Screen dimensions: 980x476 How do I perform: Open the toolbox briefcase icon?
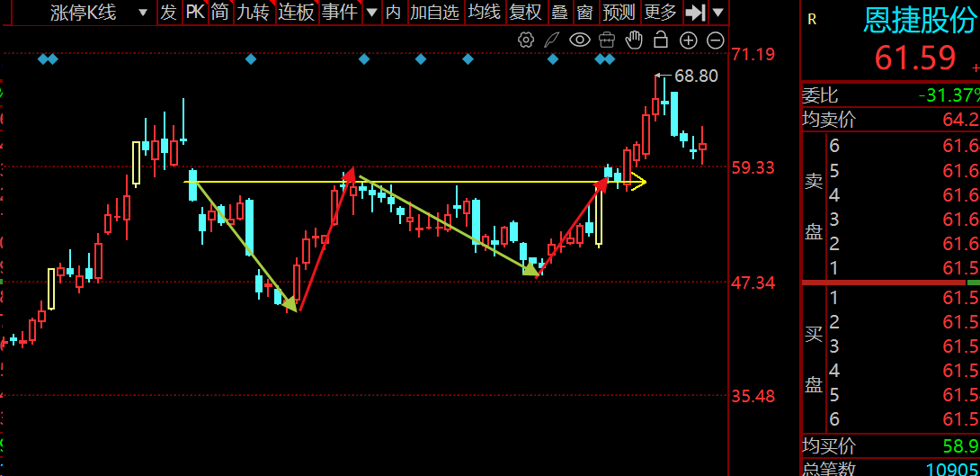[x=607, y=40]
